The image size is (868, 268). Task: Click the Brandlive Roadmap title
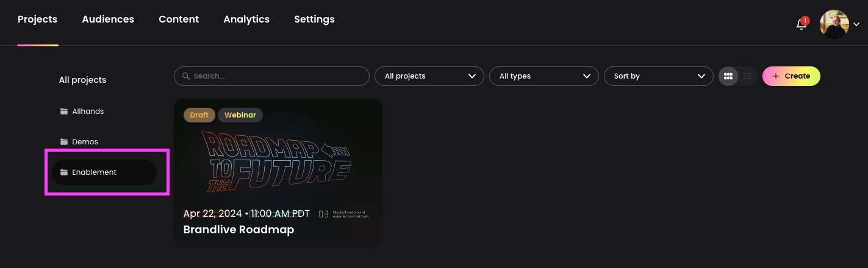coord(239,230)
